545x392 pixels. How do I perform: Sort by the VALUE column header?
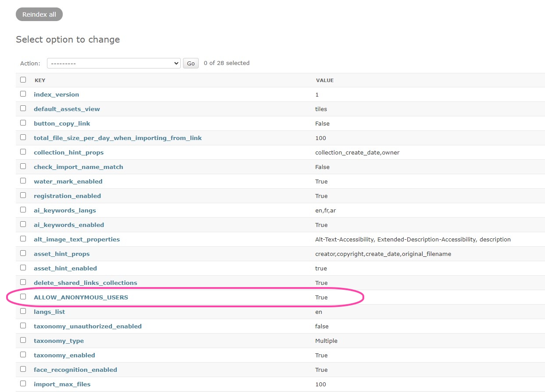pyautogui.click(x=325, y=80)
